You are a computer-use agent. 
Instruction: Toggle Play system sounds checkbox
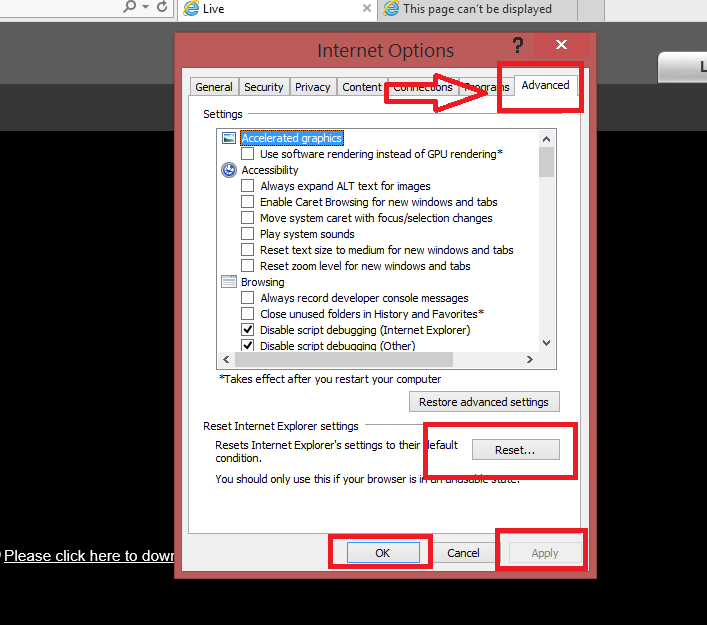pyautogui.click(x=247, y=234)
